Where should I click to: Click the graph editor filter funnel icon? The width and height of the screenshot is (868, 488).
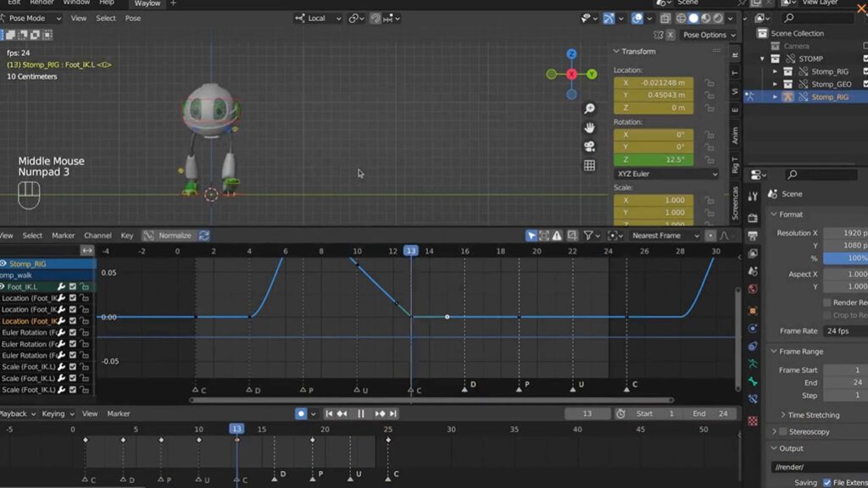(588, 236)
